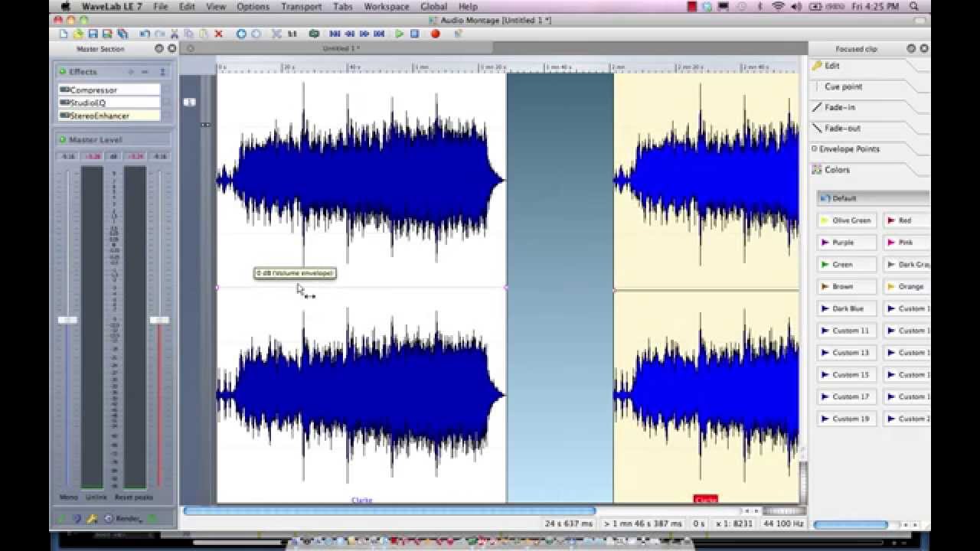Click the Unlink button under the meters
980x551 pixels.
pyautogui.click(x=96, y=497)
